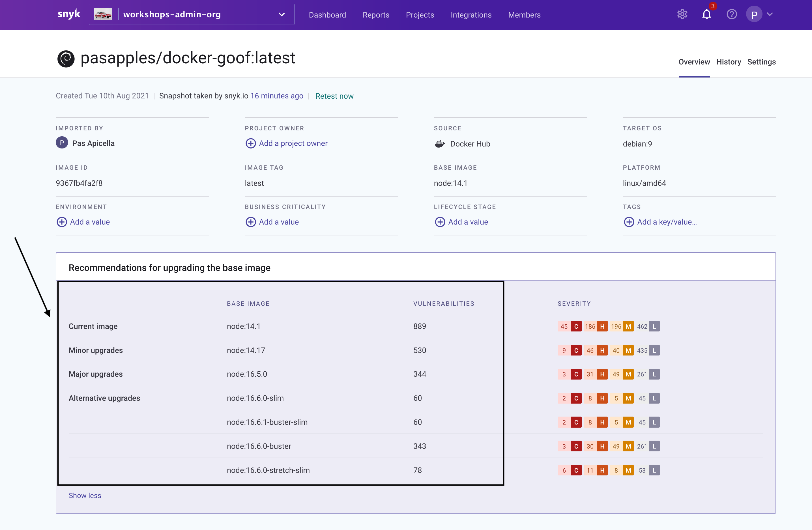The image size is (812, 530).
Task: Add a value for Environment
Action: pyautogui.click(x=90, y=222)
